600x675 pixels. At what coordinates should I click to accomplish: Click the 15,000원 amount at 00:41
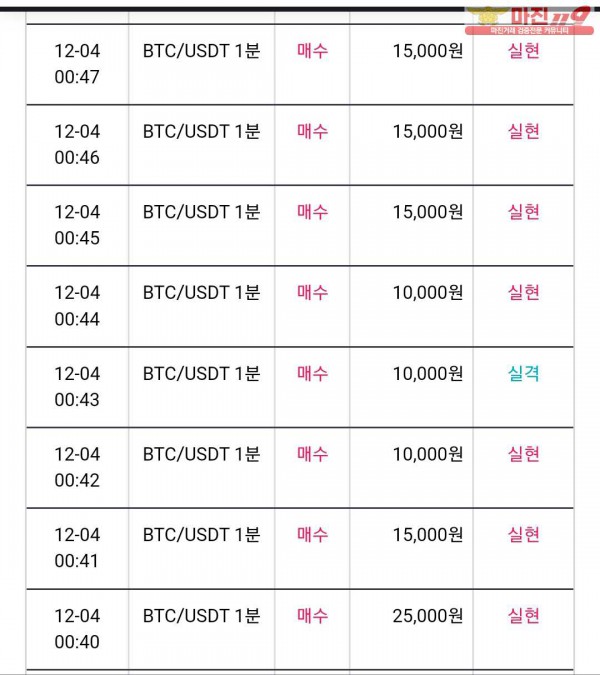428,535
